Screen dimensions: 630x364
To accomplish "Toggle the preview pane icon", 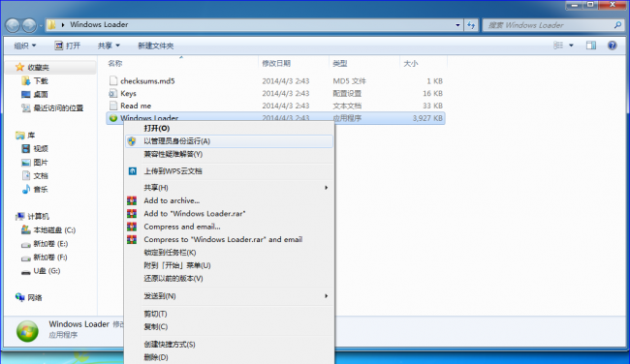I will pyautogui.click(x=591, y=45).
